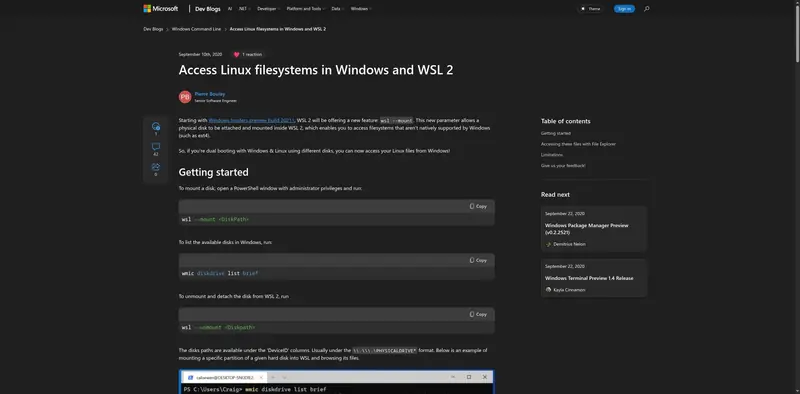Image resolution: width=800 pixels, height=394 pixels.
Task: Click the Read next heading
Action: tap(555, 194)
